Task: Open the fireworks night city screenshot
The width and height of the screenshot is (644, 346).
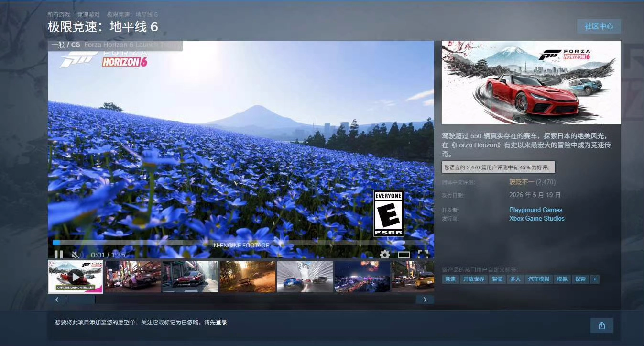Action: point(362,277)
